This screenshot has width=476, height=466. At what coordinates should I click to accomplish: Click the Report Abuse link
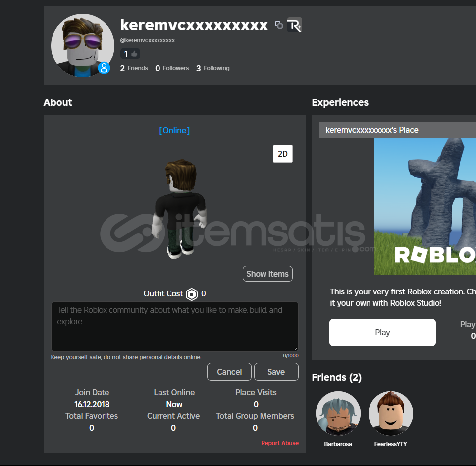coord(279,443)
